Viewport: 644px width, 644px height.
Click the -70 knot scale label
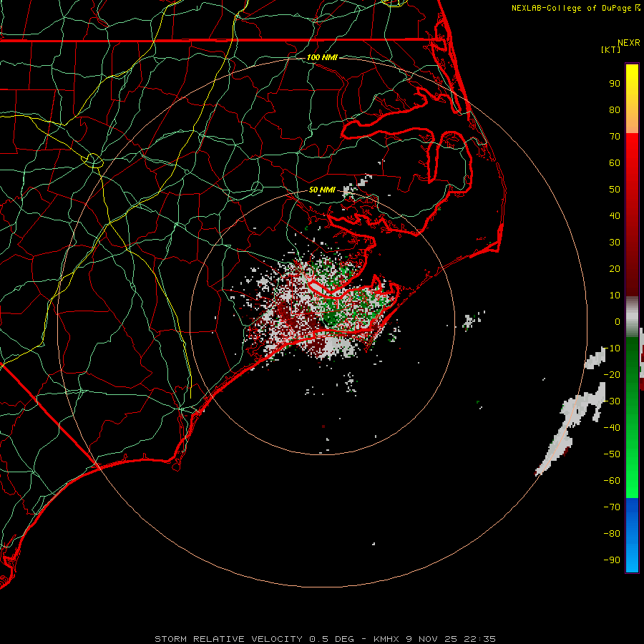tap(612, 507)
